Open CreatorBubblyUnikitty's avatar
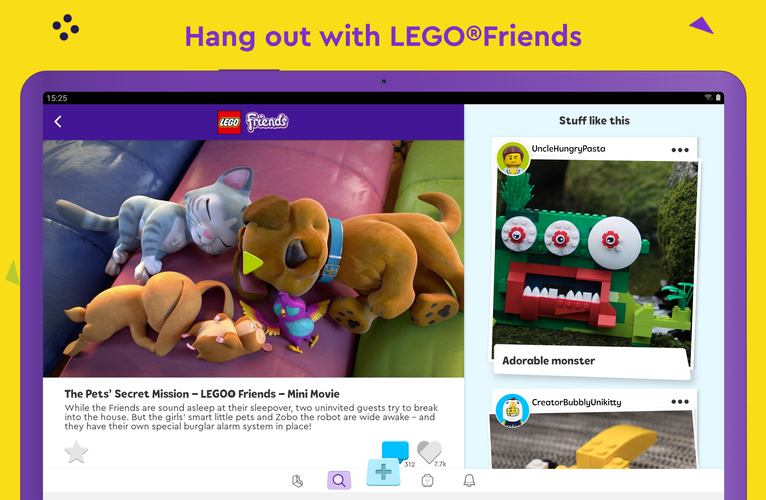The height and width of the screenshot is (500, 766). (512, 411)
